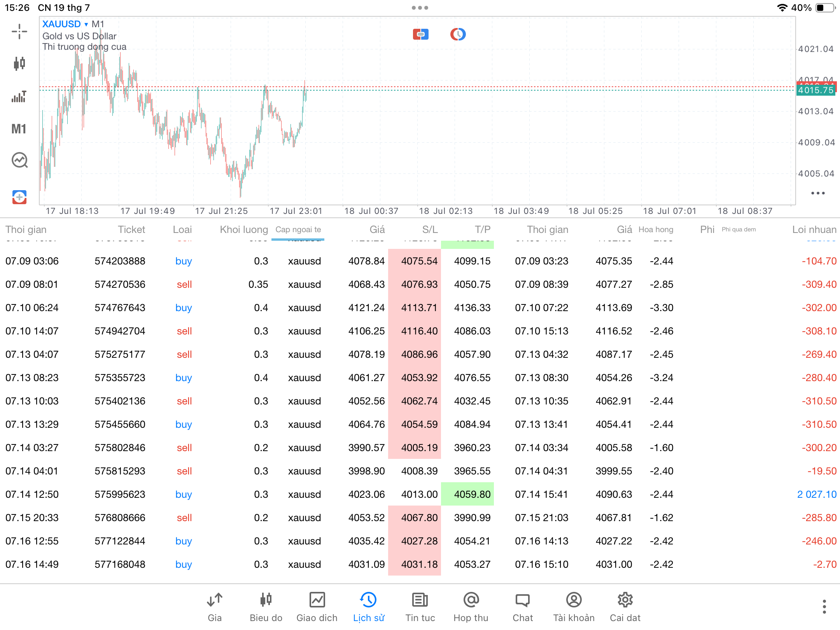Sort by the S/L column header

point(430,229)
